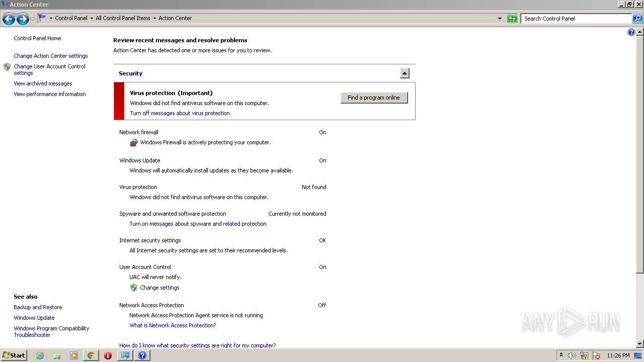
Task: Launch Google Chrome from taskbar
Action: (91, 355)
